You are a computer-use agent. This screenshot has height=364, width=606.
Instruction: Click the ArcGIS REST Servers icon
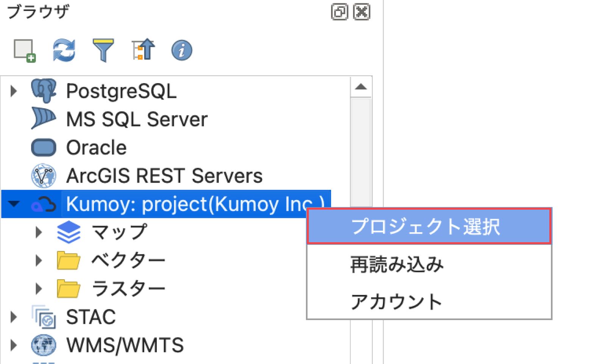[x=44, y=176]
